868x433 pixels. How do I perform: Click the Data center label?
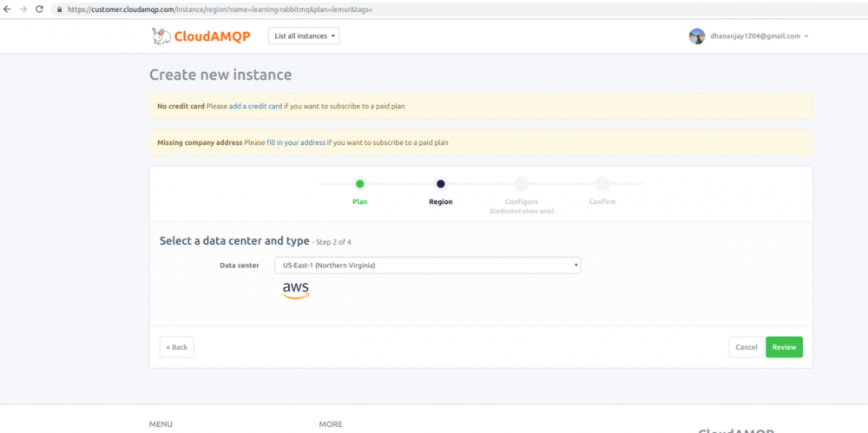[x=240, y=266]
